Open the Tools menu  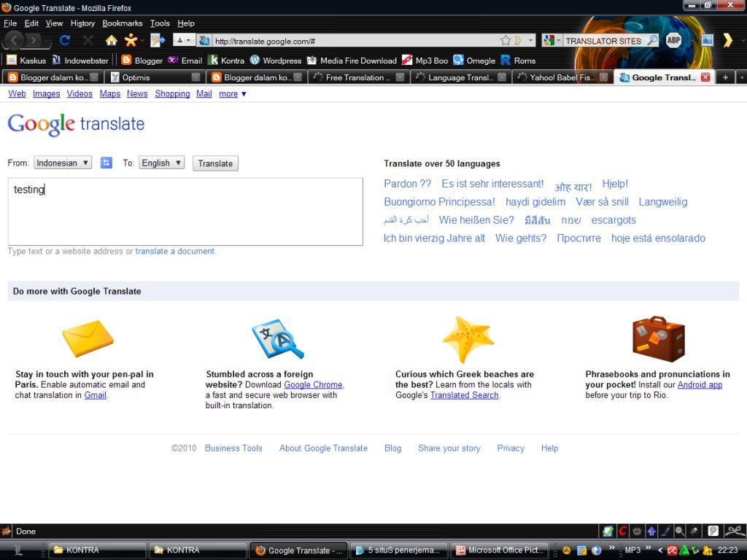click(160, 23)
